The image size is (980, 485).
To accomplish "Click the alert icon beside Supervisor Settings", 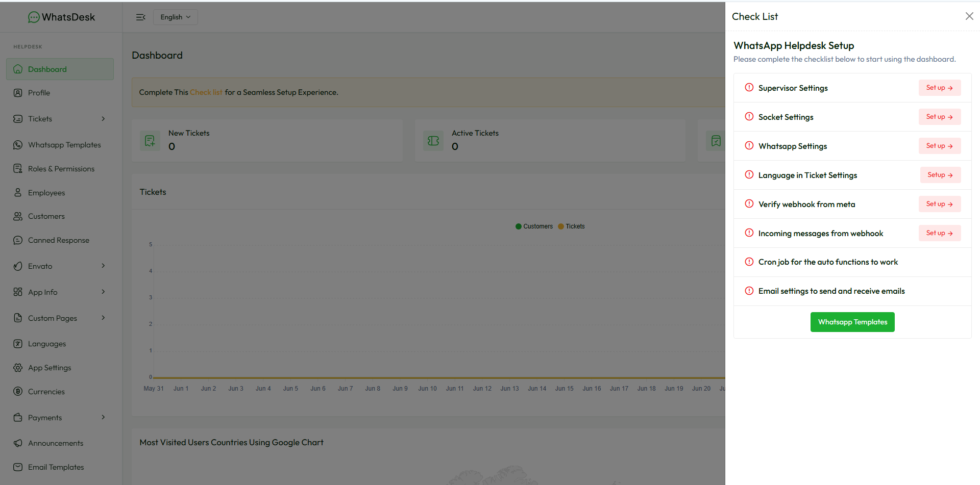I will click(749, 87).
